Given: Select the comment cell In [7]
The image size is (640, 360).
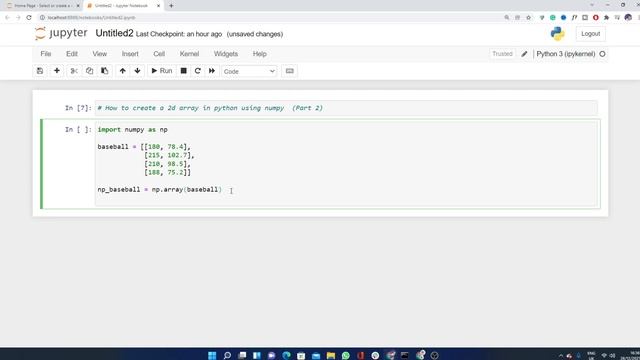Looking at the screenshot, I should point(346,108).
